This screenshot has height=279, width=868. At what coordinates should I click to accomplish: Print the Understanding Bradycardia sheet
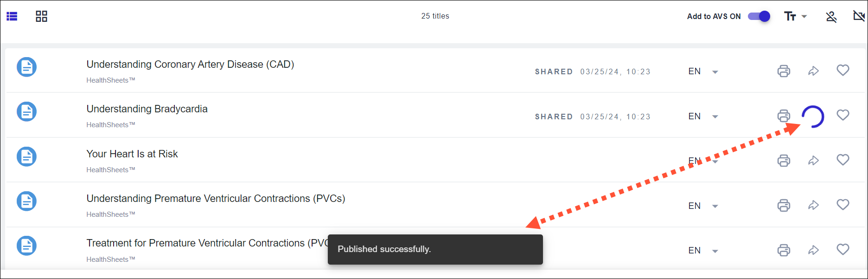coord(784,116)
